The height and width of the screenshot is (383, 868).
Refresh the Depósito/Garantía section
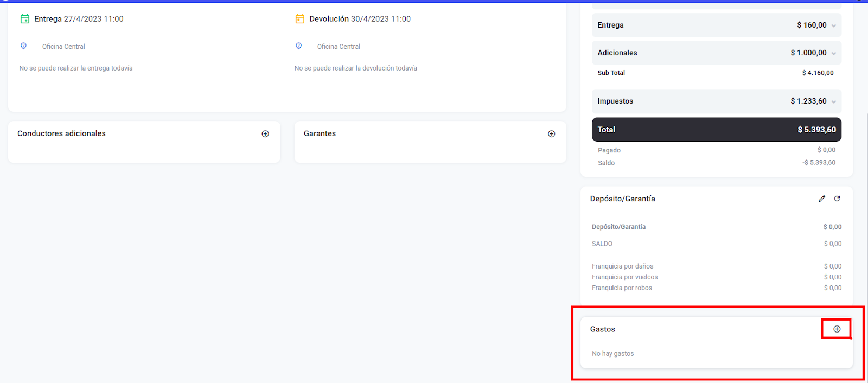[837, 199]
